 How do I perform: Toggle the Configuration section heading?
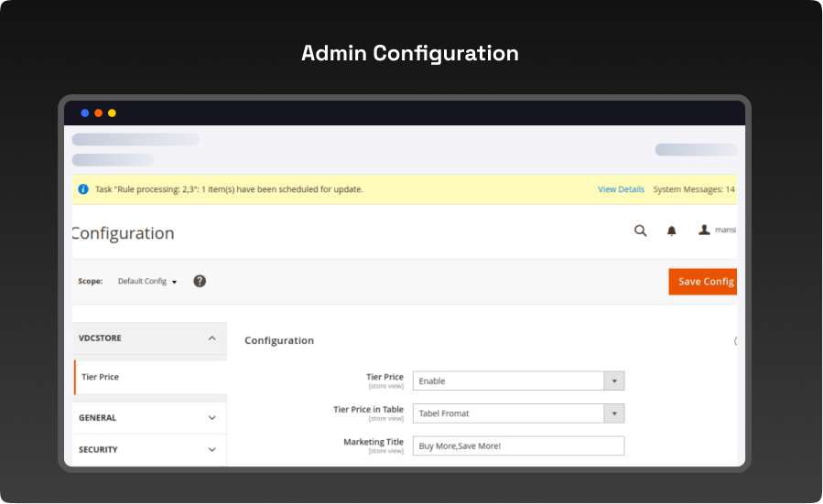(x=279, y=340)
